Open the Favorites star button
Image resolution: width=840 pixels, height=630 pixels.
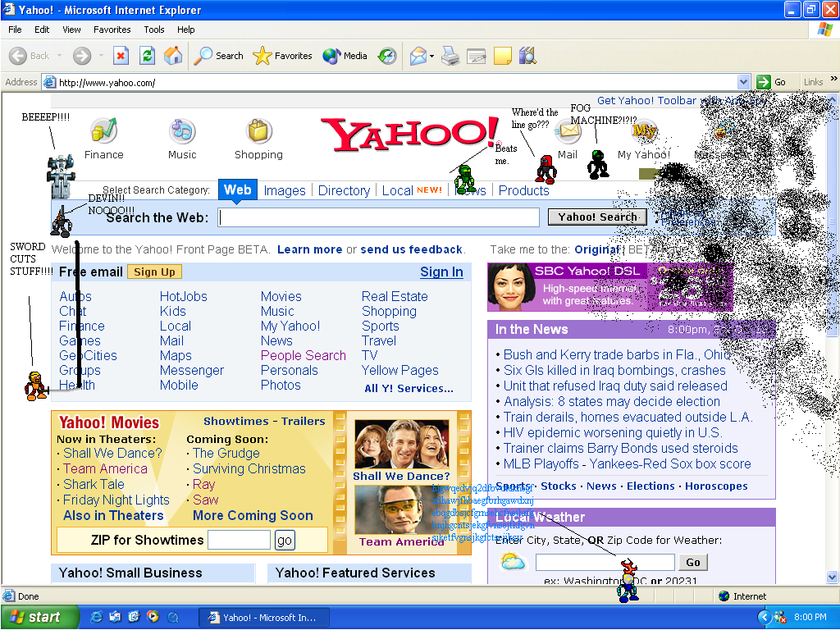click(282, 56)
